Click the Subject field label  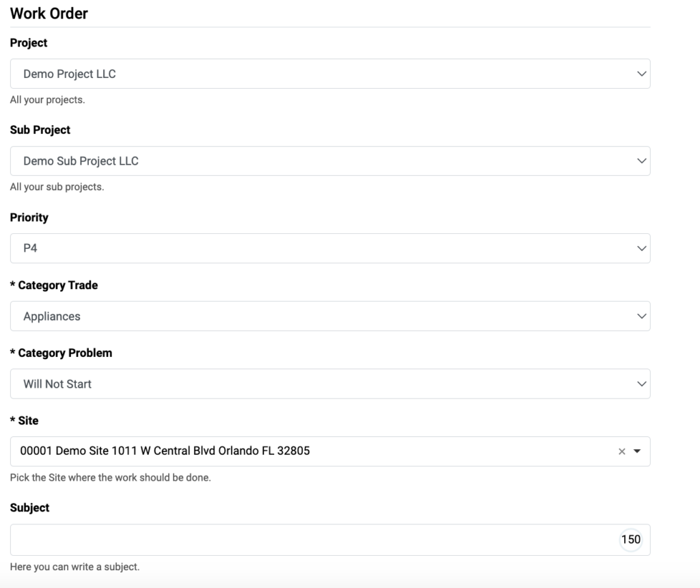coord(29,507)
